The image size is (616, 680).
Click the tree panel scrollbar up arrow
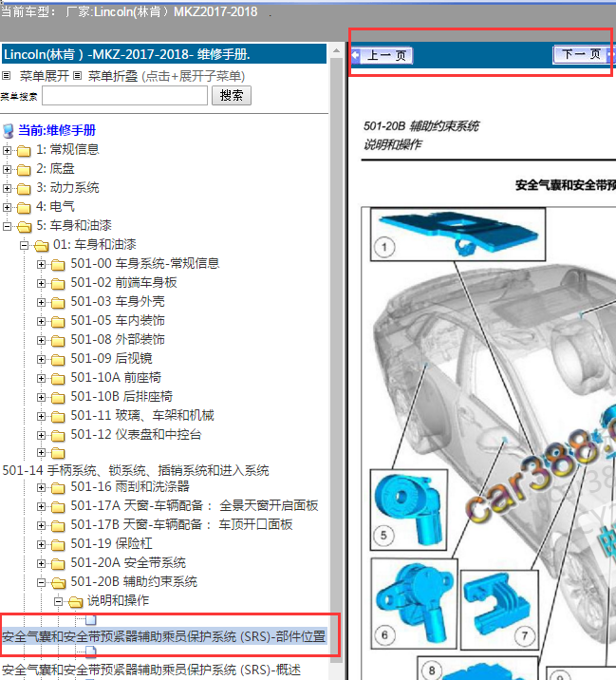pyautogui.click(x=336, y=51)
